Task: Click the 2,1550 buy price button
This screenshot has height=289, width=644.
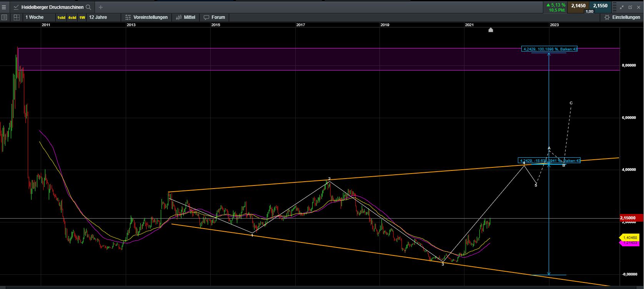Action: coord(600,6)
